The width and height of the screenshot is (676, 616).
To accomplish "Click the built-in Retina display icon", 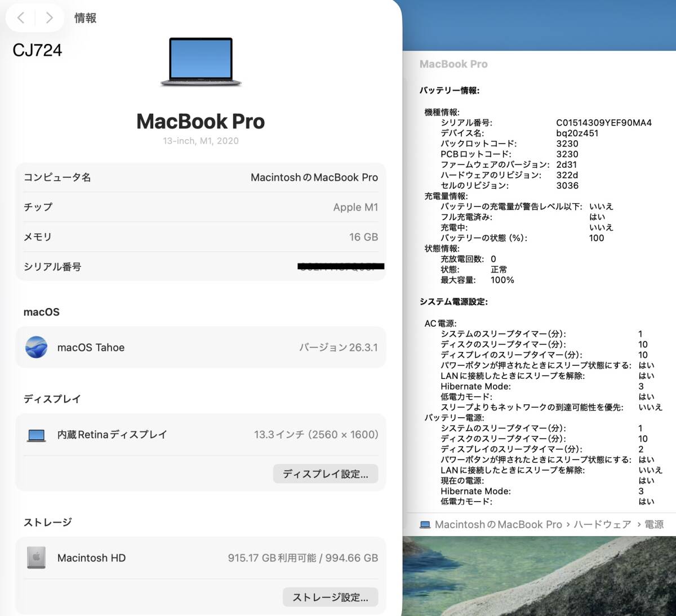I will click(x=37, y=435).
